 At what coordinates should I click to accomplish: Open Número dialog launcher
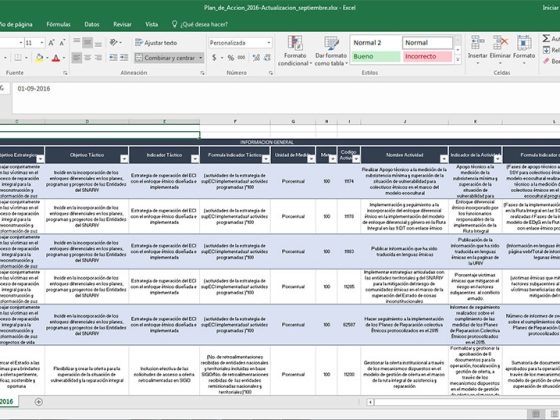[x=271, y=73]
